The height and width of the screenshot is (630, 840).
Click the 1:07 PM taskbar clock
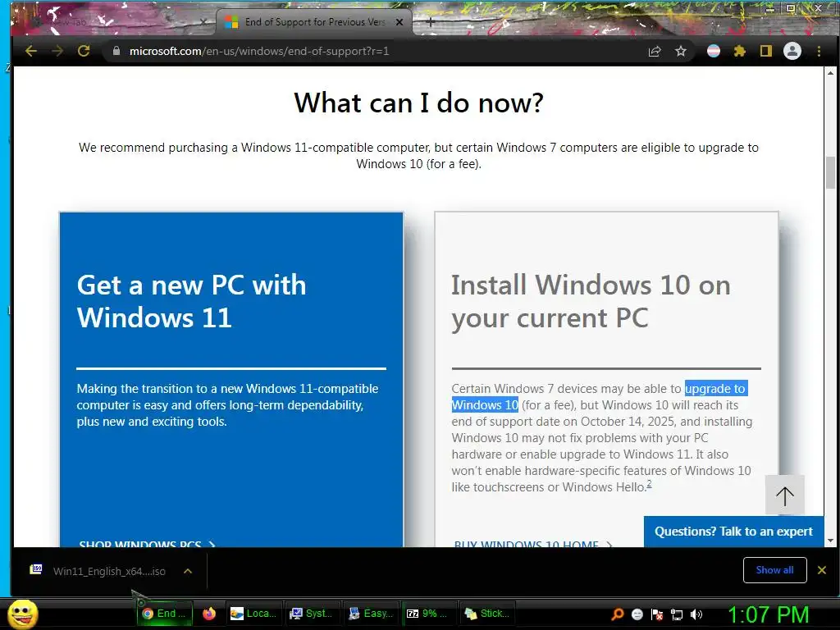(x=768, y=614)
